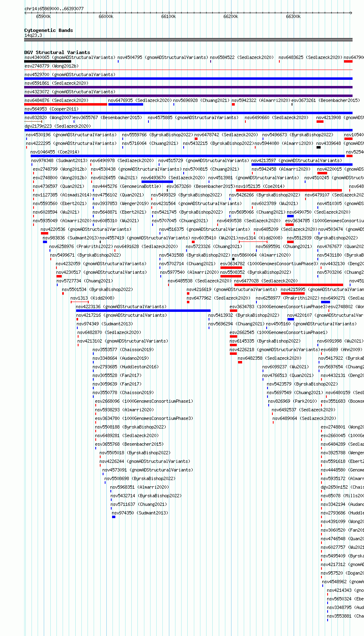Select the blue bar under nsv4223136
This screenshot has height=636, width=364.
(143, 311)
